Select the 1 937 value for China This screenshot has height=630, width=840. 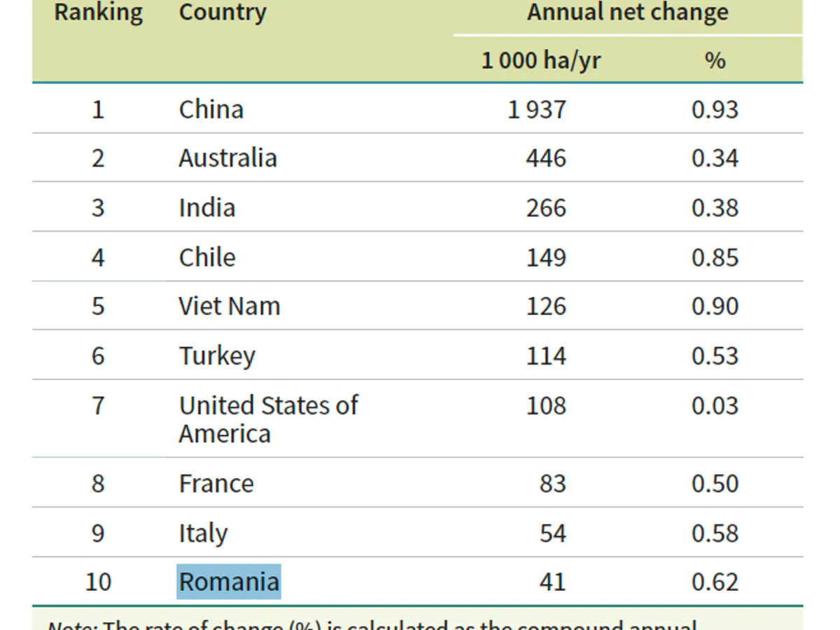click(x=537, y=109)
